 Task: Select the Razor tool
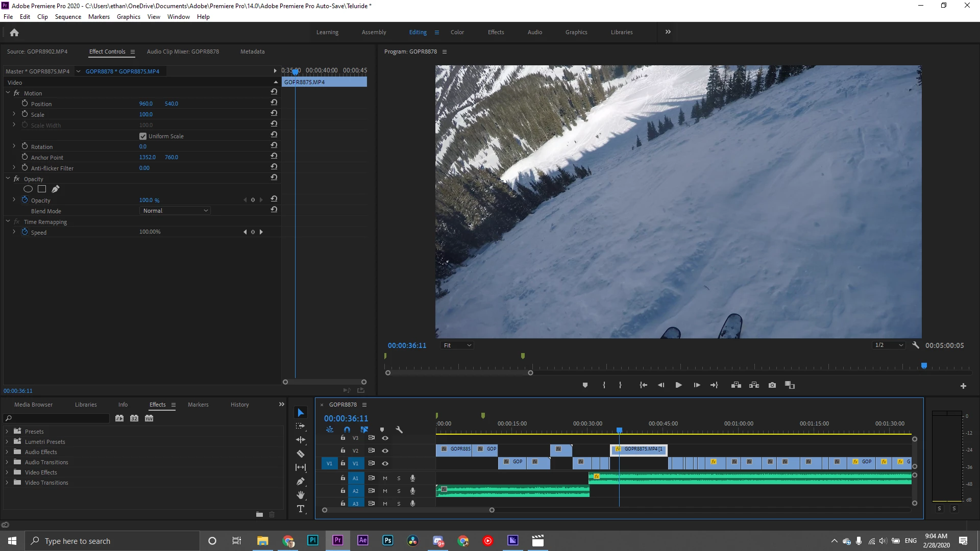pyautogui.click(x=301, y=454)
